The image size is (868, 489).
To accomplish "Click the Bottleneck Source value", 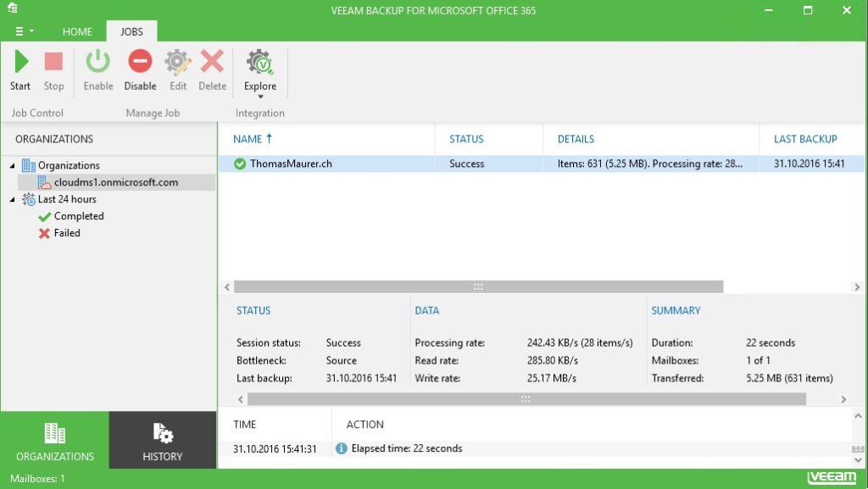I will click(341, 361).
